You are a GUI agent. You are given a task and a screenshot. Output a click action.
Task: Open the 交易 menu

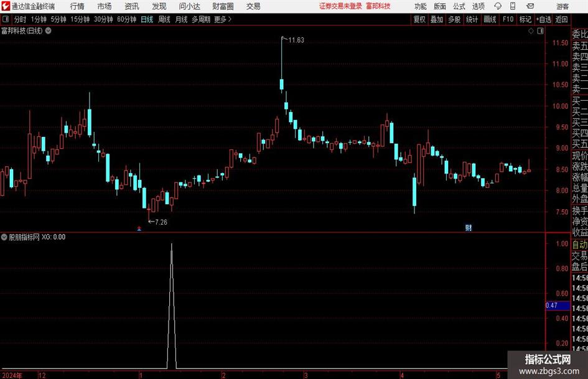pyautogui.click(x=253, y=6)
